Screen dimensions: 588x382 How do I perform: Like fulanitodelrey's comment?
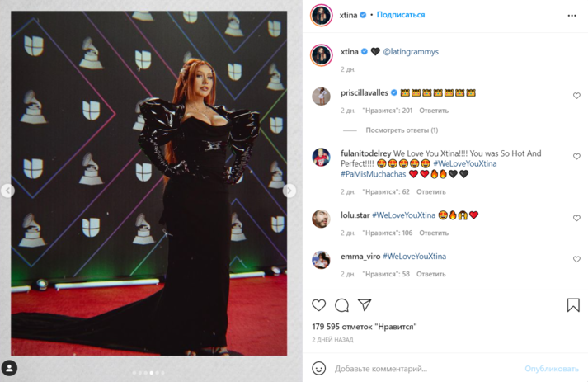[576, 156]
